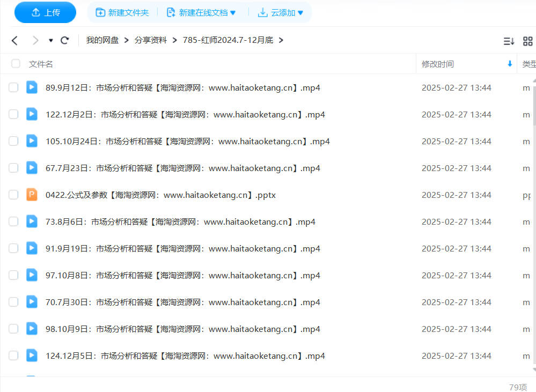Check the box for 124.12月5日 file
The height and width of the screenshot is (392, 536).
(13, 356)
